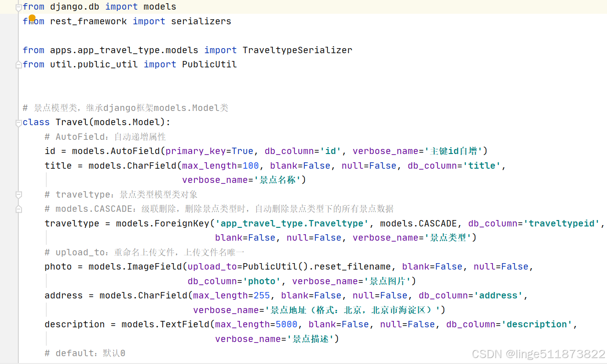The height and width of the screenshot is (364, 607).
Task: Click the verbose_name string starting '景点地址'
Action: [x=353, y=310]
